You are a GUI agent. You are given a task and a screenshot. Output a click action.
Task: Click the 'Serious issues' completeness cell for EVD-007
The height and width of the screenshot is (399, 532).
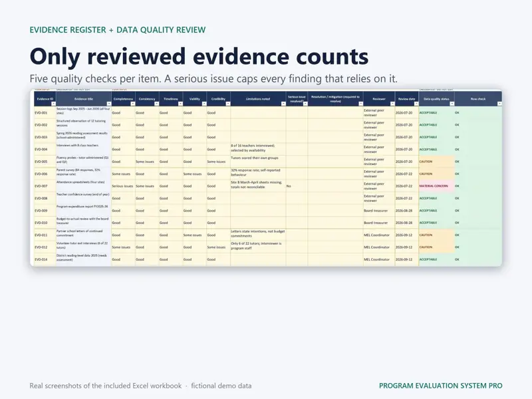[123, 186]
